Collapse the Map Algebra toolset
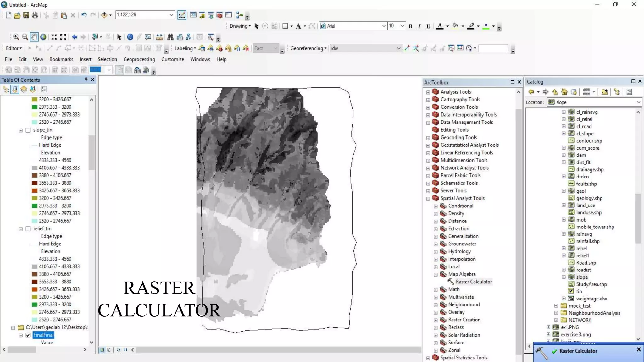644x362 pixels. [x=436, y=275]
